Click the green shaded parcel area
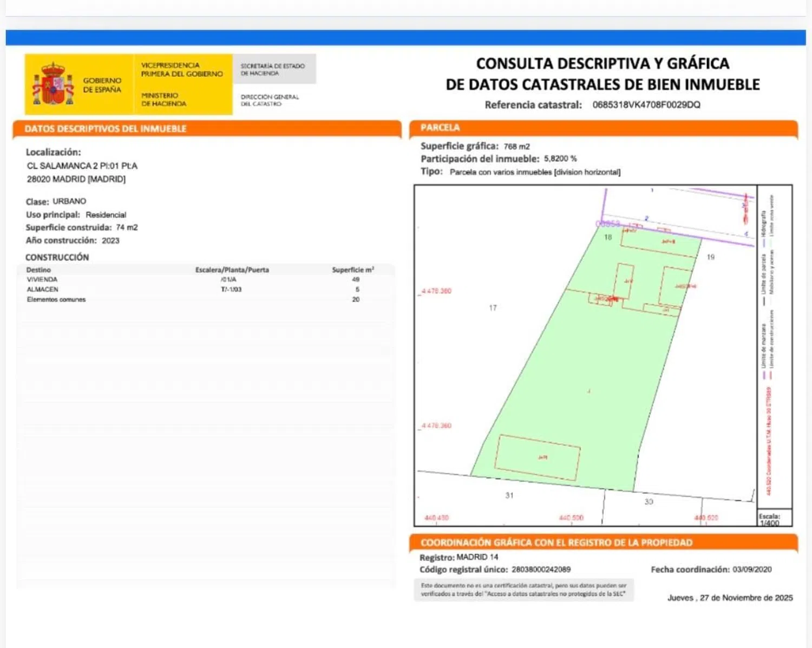The image size is (812, 648). [x=574, y=379]
